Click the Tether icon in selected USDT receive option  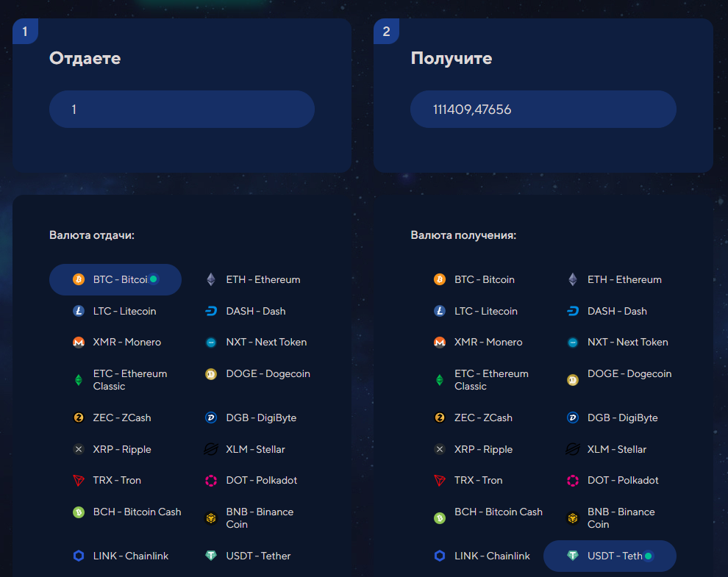coord(572,556)
